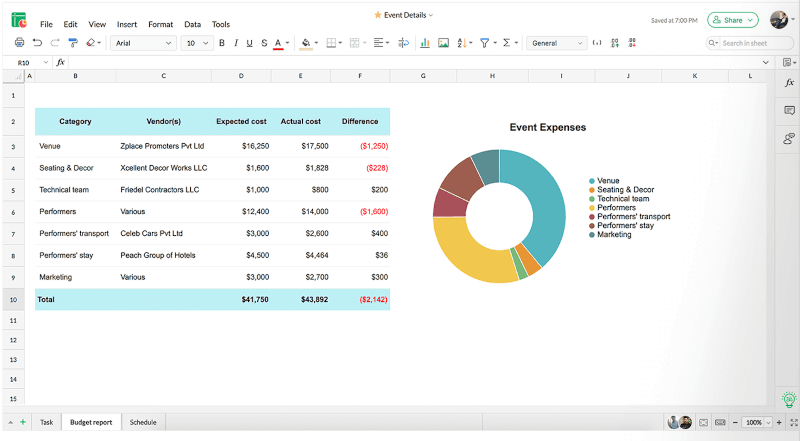This screenshot has height=441, width=800.
Task: Open the Insert menu
Action: pos(127,24)
